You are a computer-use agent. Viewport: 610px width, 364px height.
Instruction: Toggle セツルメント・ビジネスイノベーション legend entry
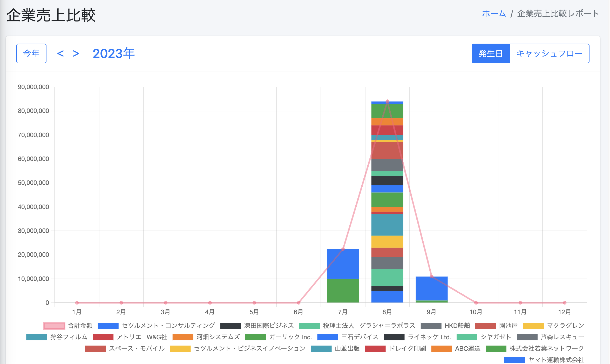pyautogui.click(x=238, y=348)
